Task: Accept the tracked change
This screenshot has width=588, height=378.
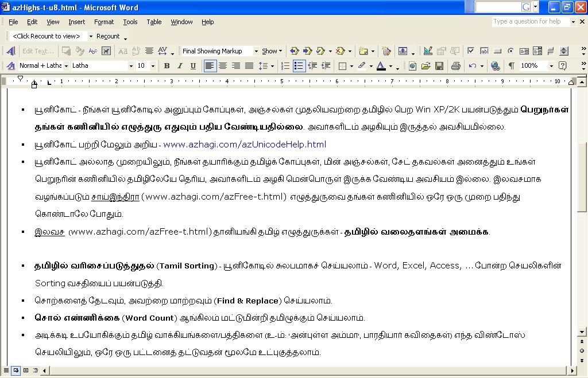Action: [x=320, y=50]
